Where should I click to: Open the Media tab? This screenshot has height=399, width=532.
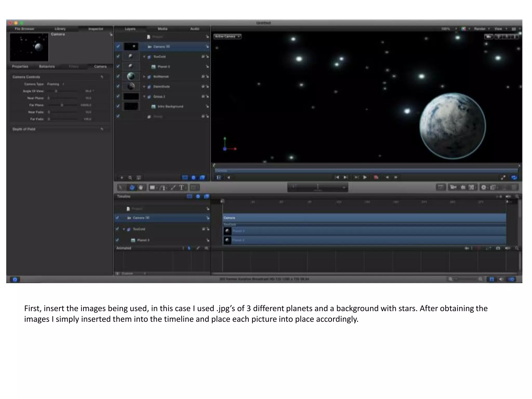162,29
